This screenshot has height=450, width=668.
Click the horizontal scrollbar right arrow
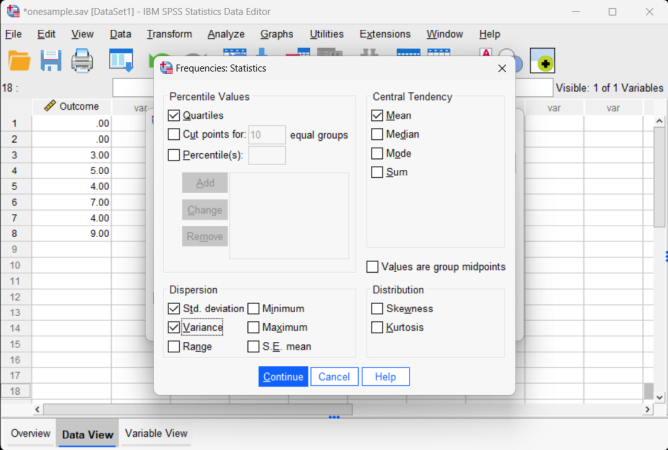coord(648,410)
